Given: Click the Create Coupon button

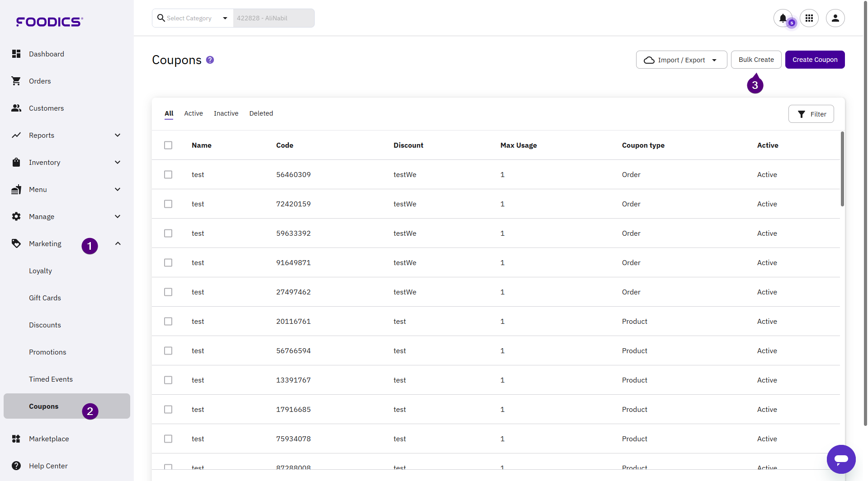Looking at the screenshot, I should pyautogui.click(x=815, y=60).
